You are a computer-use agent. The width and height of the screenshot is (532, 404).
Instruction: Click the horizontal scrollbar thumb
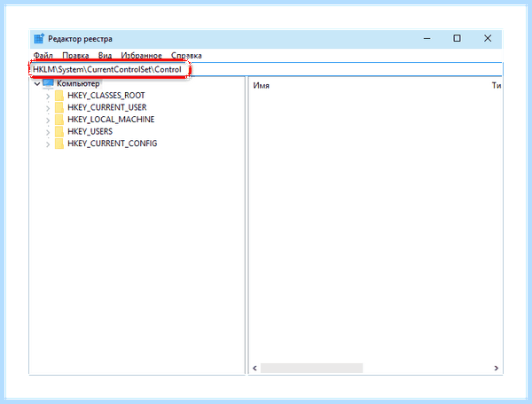(x=311, y=368)
